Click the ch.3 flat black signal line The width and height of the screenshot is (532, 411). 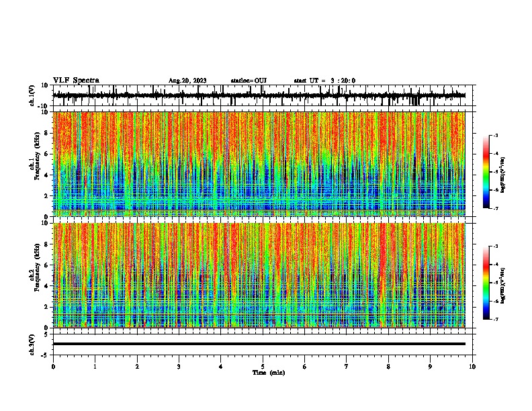259,344
